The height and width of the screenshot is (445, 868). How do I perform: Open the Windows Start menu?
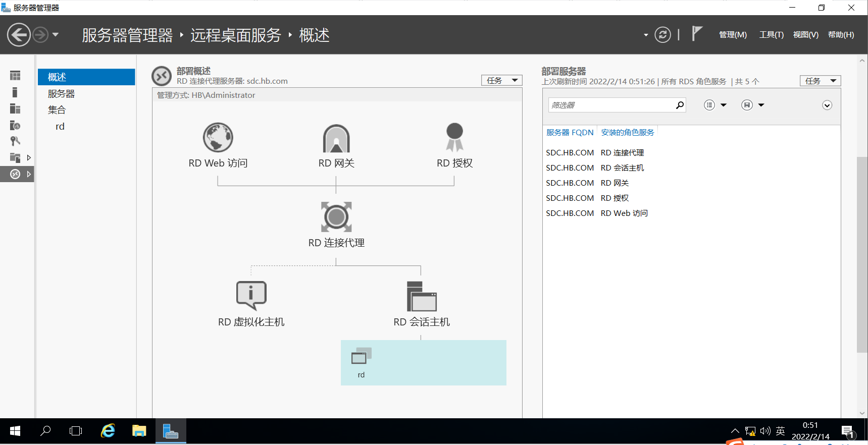pos(15,431)
